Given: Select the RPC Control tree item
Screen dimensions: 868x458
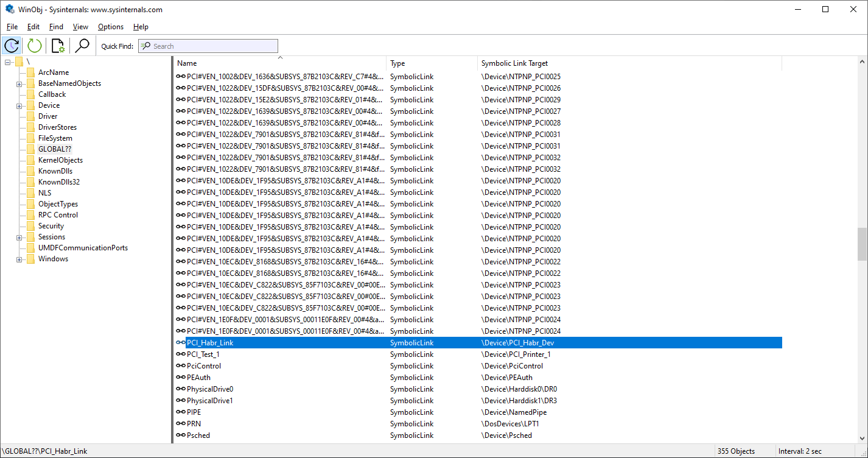Looking at the screenshot, I should coord(58,215).
